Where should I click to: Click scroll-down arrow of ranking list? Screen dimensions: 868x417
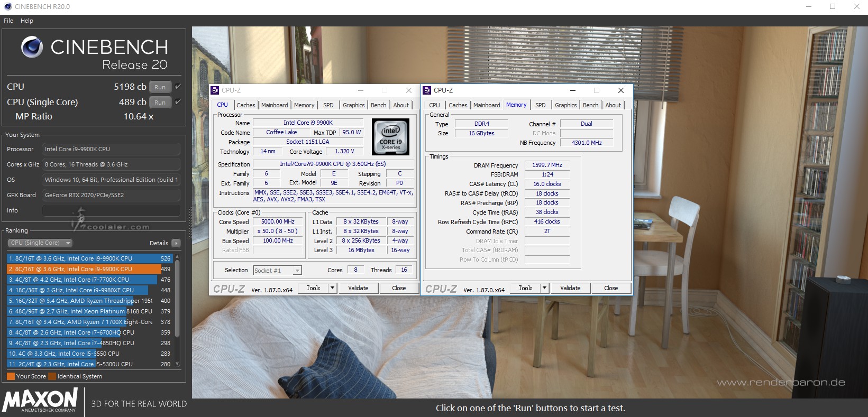(177, 364)
